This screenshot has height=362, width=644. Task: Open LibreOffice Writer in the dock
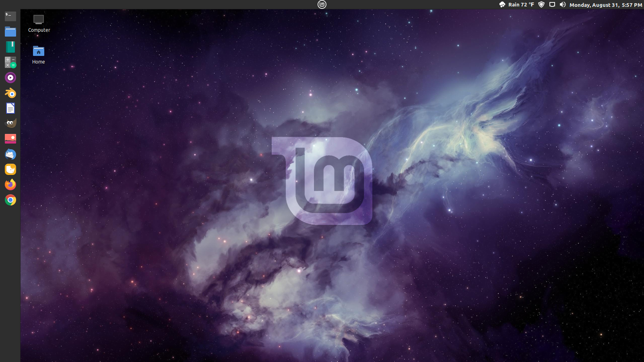pos(10,108)
